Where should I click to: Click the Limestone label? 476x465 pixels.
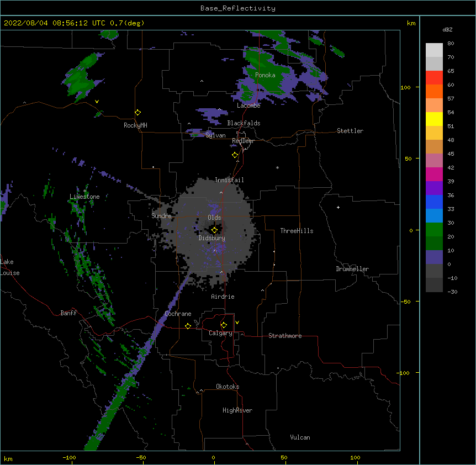[x=84, y=197]
